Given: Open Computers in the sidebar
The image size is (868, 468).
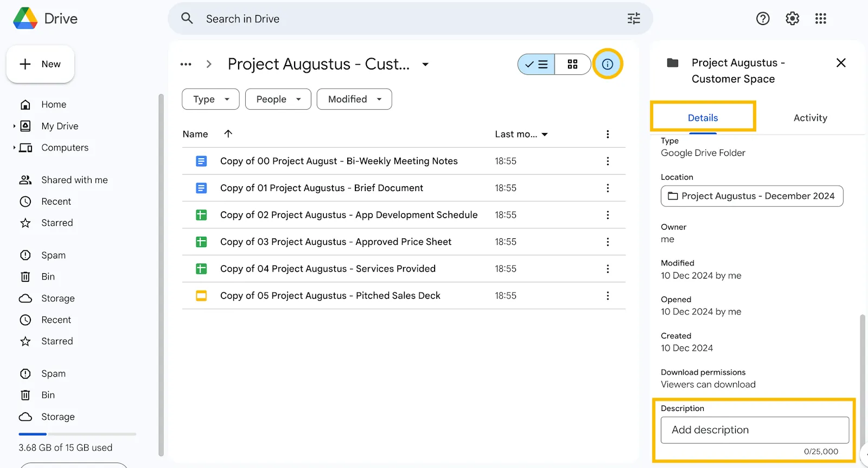Looking at the screenshot, I should point(65,148).
